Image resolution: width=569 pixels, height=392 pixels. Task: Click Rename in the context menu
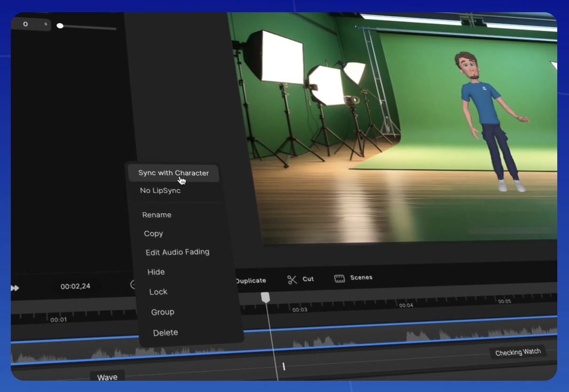pyautogui.click(x=156, y=215)
